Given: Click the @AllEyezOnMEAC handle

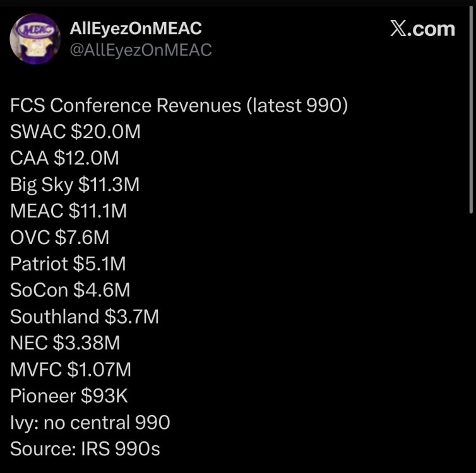Looking at the screenshot, I should (x=139, y=50).
